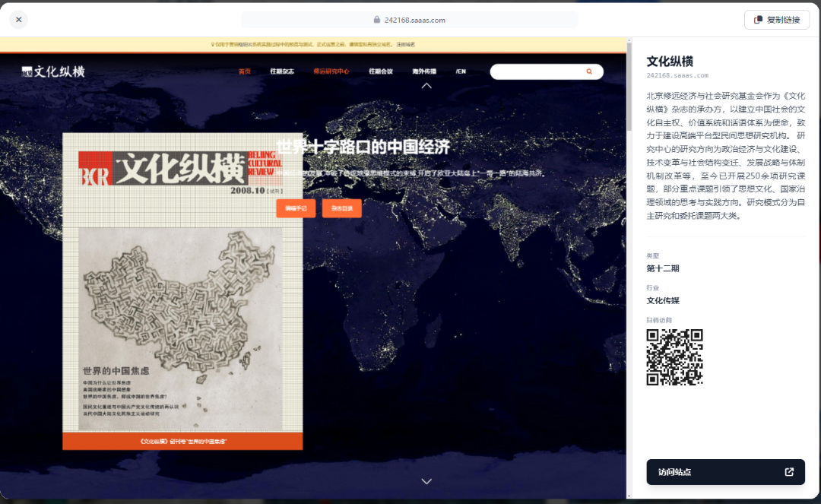The width and height of the screenshot is (821, 504).
Task: Click the up chevron below the nav bar
Action: 426,86
